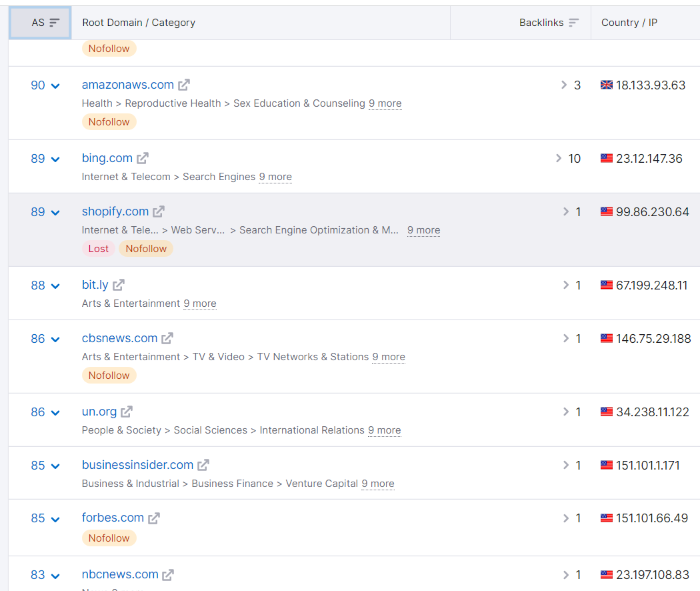Expand AS 83 chevron for nbcnews.com
Image resolution: width=700 pixels, height=591 pixels.
click(55, 576)
